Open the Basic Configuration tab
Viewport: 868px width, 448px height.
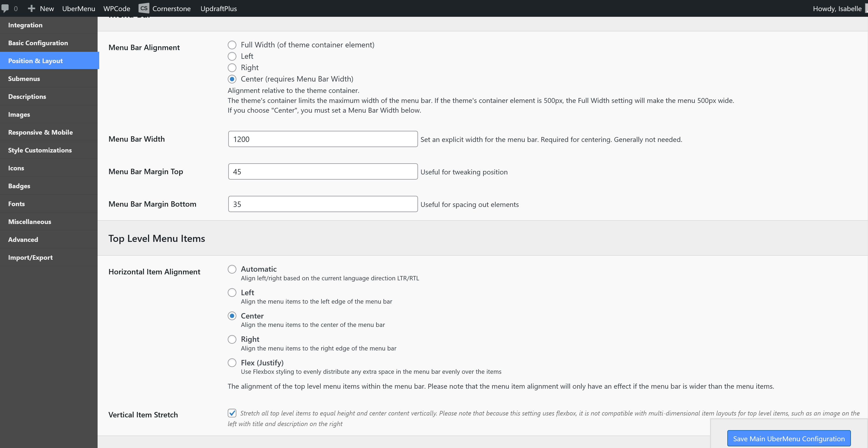[x=49, y=43]
